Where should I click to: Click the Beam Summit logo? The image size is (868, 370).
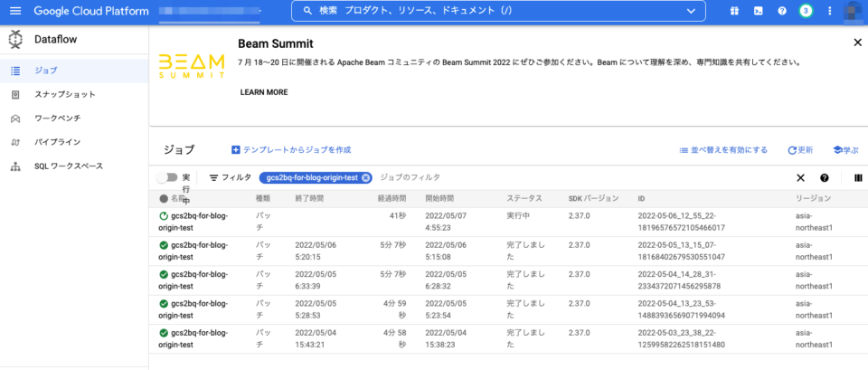click(192, 66)
